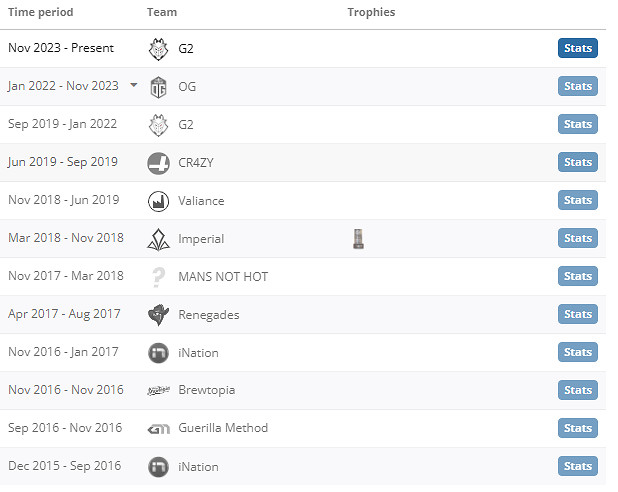The height and width of the screenshot is (492, 618).
Task: Click the trophy icon in the Imperial row
Action: (x=358, y=238)
